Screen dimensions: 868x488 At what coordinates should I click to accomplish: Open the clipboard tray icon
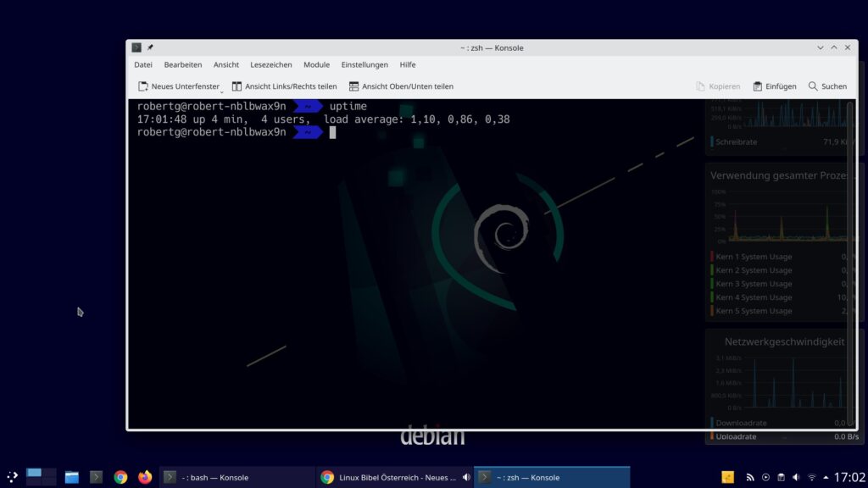click(781, 477)
